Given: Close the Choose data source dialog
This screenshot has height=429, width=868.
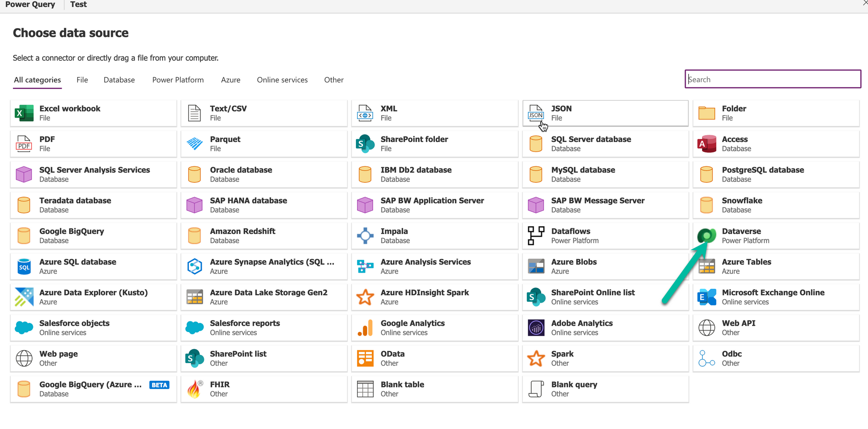Looking at the screenshot, I should coord(865,3).
